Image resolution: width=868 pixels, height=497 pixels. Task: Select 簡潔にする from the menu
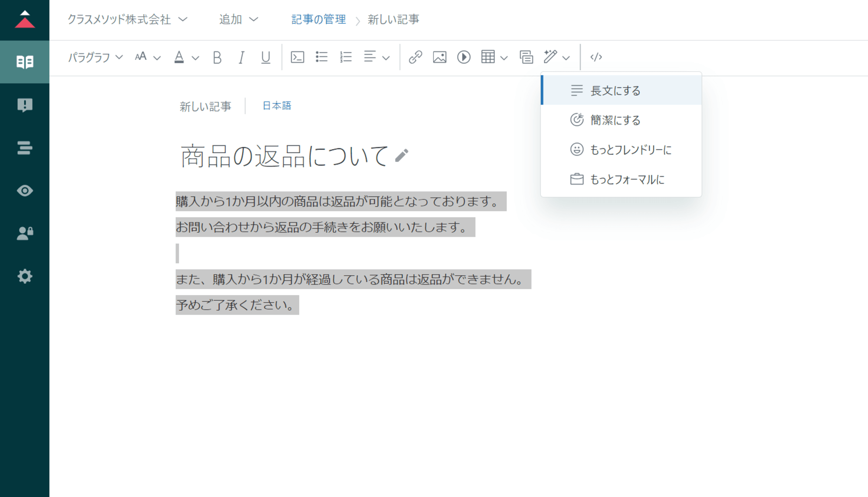point(621,120)
